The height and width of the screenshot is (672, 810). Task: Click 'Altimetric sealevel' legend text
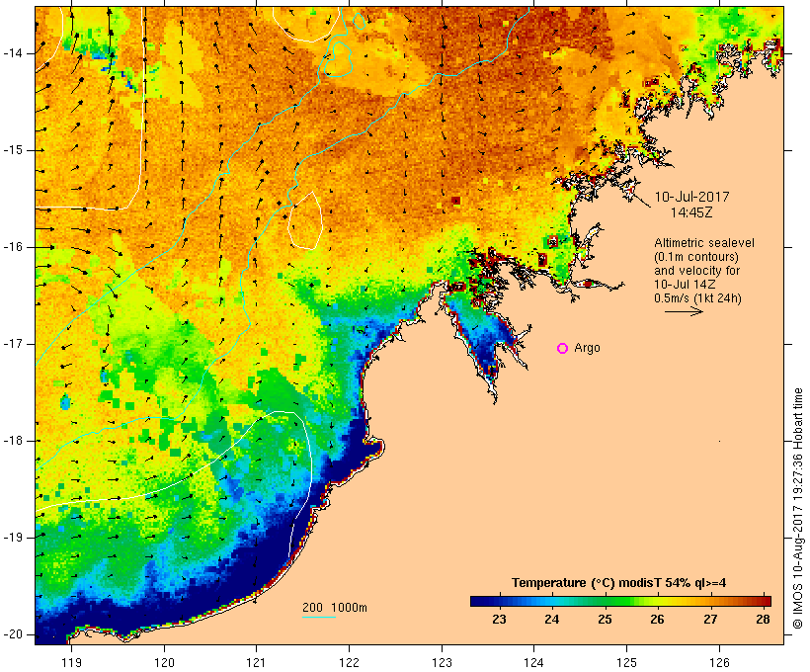(704, 243)
